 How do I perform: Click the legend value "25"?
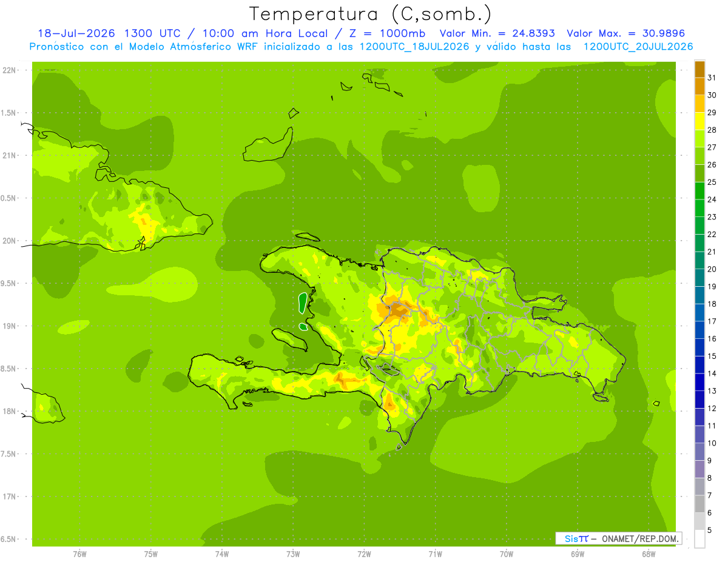[712, 182]
